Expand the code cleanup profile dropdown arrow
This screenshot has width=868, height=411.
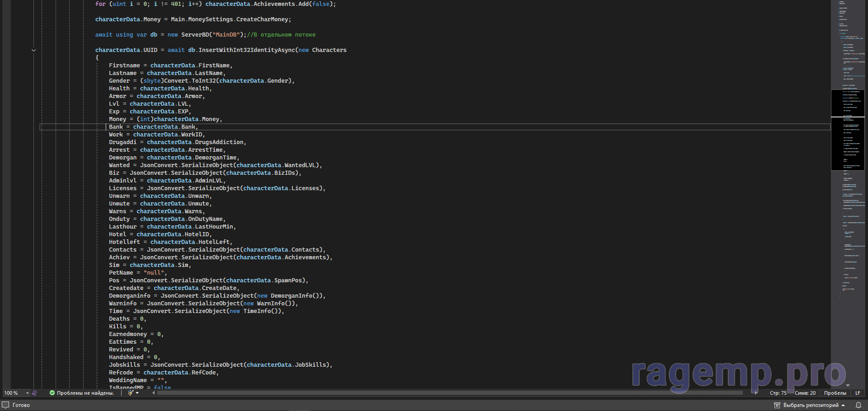coord(137,393)
